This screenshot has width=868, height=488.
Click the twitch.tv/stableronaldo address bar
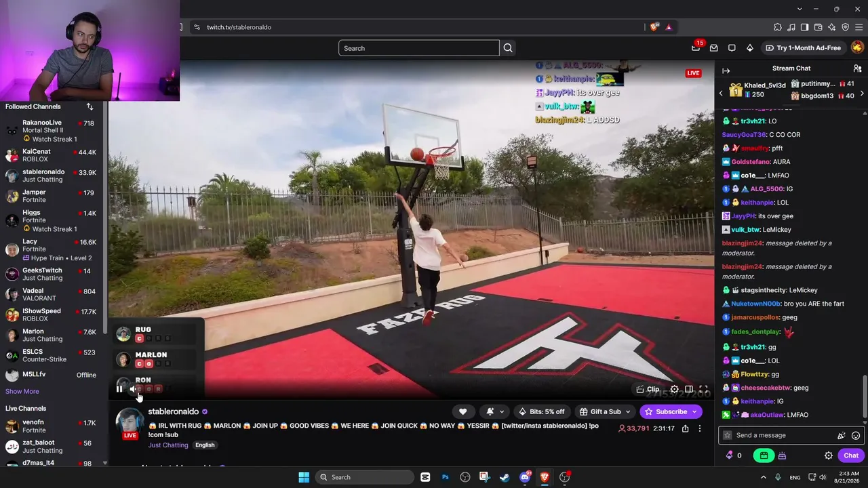(x=417, y=27)
